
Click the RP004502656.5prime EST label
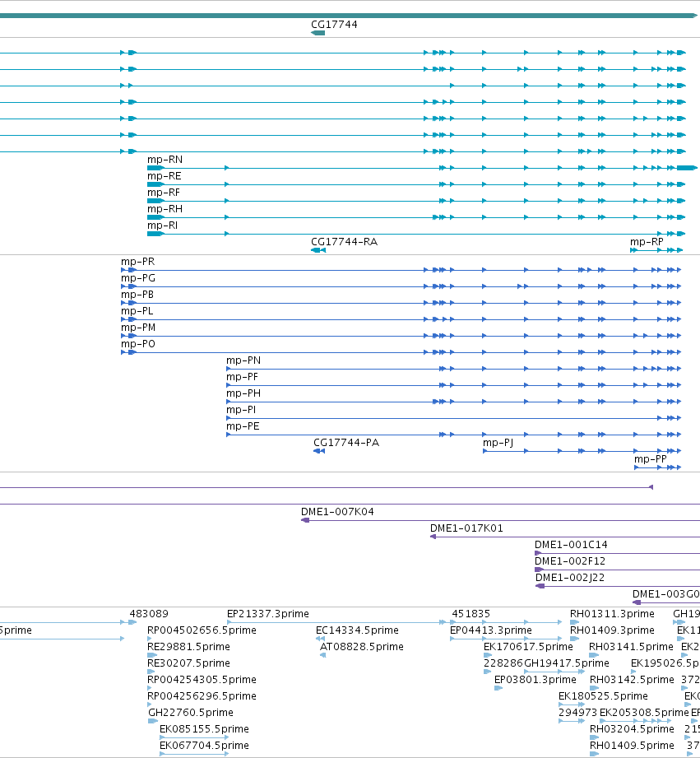[202, 630]
